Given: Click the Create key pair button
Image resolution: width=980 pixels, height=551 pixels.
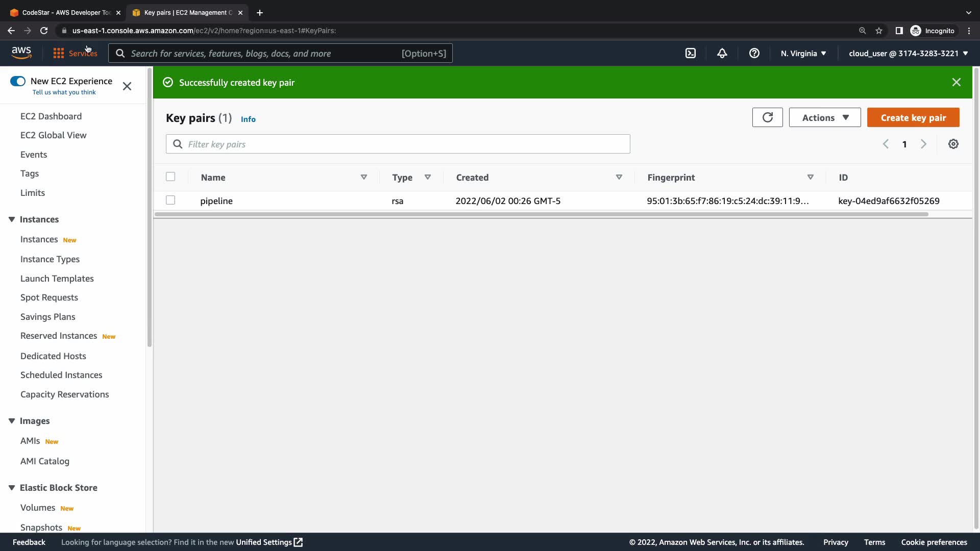Looking at the screenshot, I should [x=913, y=117].
